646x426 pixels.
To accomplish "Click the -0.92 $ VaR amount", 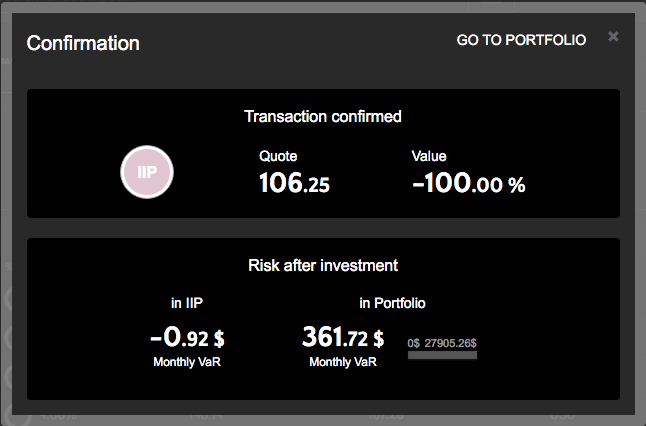I will 186,337.
